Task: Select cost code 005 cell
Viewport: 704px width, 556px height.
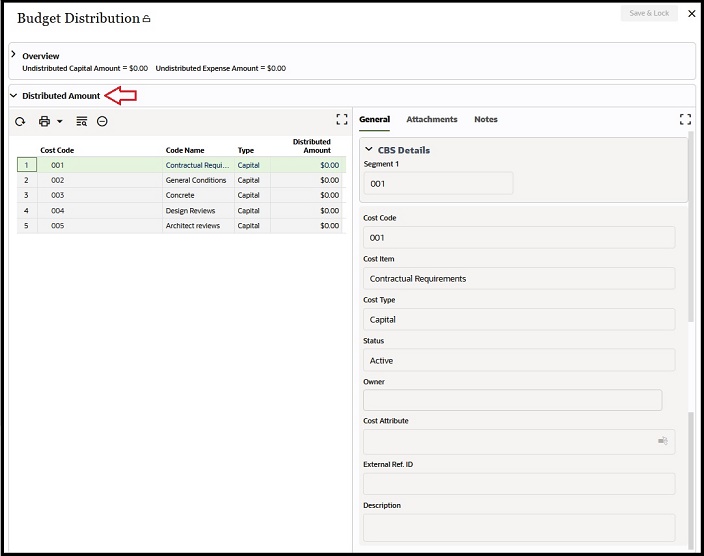Action: coord(100,225)
